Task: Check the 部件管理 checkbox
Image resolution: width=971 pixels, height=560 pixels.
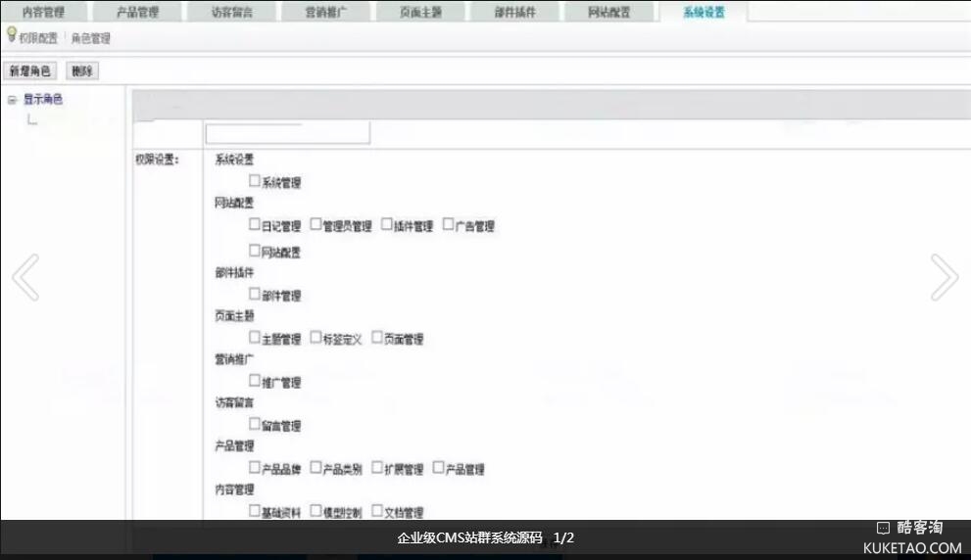Action: point(254,294)
